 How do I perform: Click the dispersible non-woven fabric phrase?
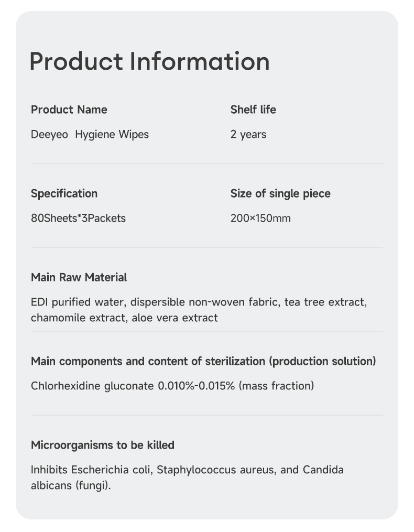coord(204,302)
